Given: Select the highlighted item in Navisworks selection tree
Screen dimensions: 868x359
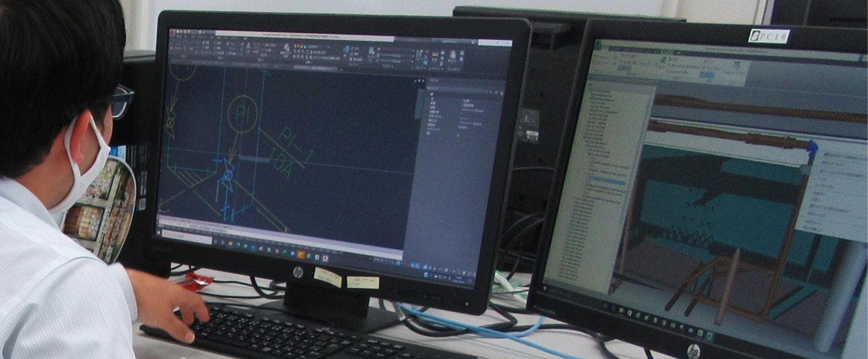Looking at the screenshot, I should pos(606,182).
